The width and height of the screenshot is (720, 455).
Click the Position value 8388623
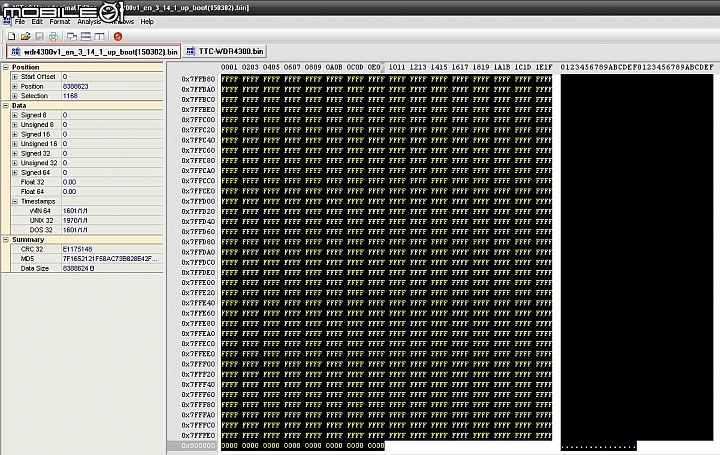pyautogui.click(x=75, y=86)
